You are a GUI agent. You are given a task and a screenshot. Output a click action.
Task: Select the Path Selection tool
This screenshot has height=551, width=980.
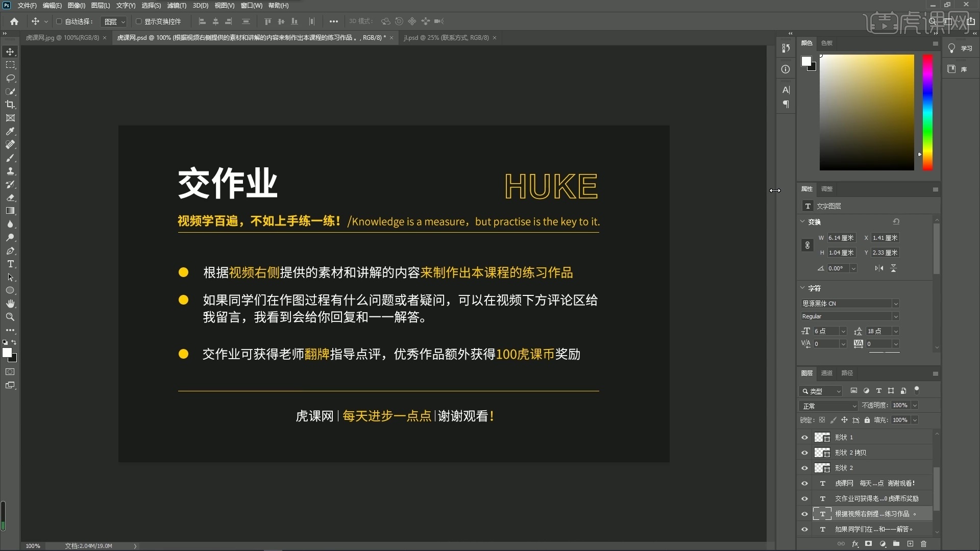click(10, 277)
